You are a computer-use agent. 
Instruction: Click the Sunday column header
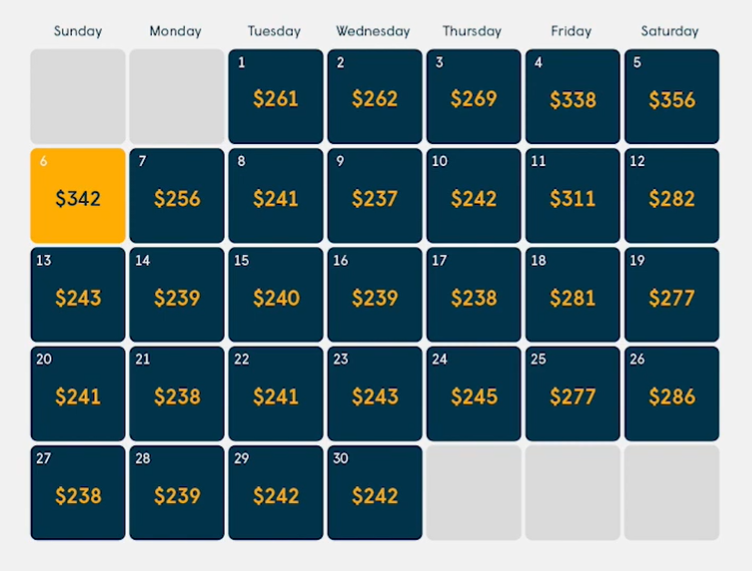pyautogui.click(x=78, y=31)
